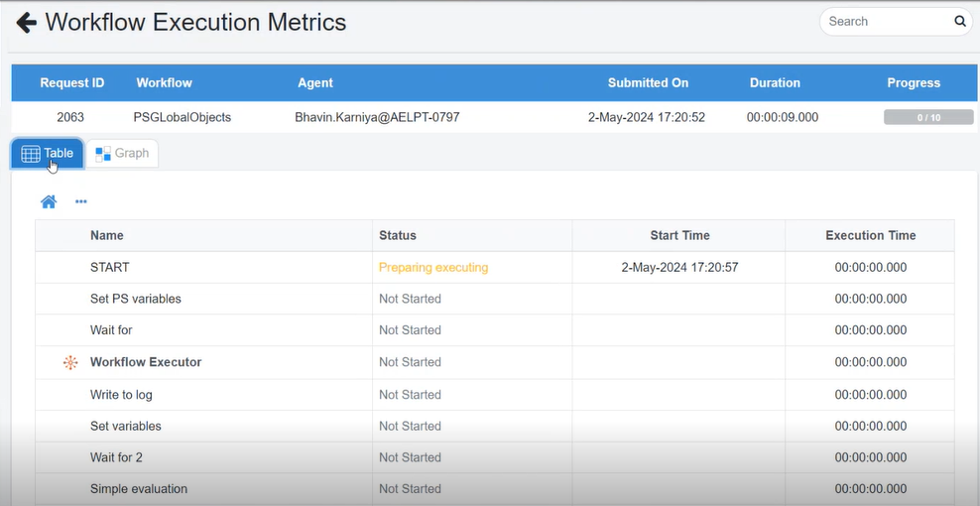Click duration value 00:00:09.000
The image size is (980, 506).
(x=783, y=117)
